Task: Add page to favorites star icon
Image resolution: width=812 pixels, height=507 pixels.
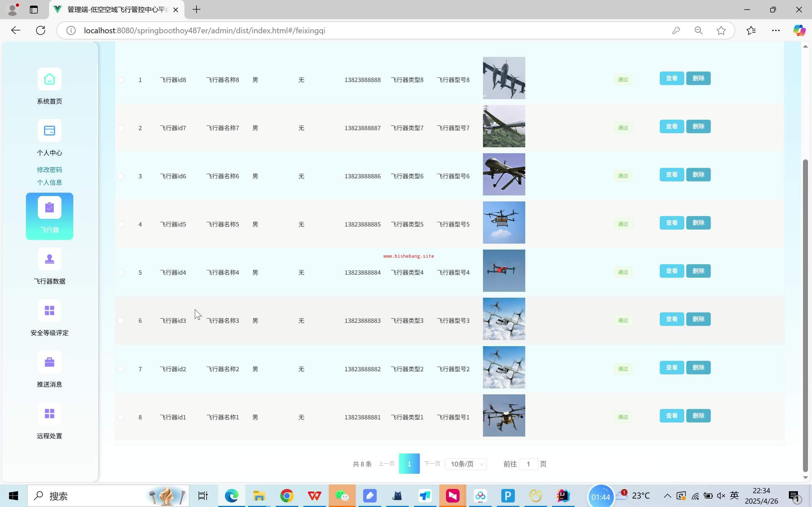Action: point(721,30)
